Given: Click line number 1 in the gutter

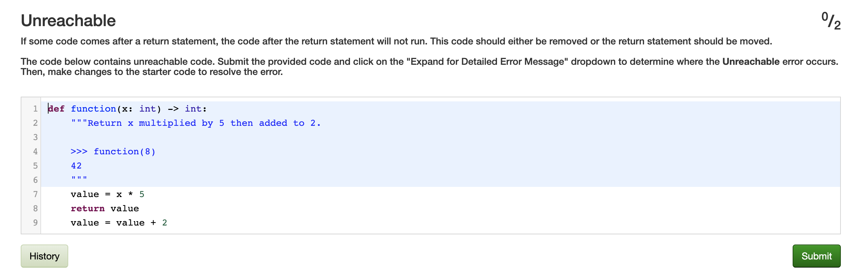Looking at the screenshot, I should click(35, 109).
